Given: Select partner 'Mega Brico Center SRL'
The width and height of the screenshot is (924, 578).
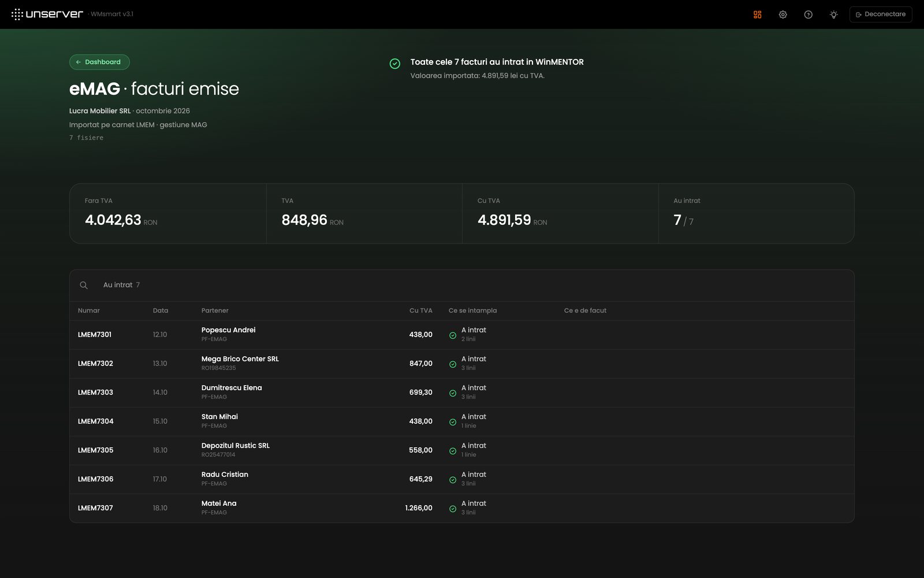Looking at the screenshot, I should click(240, 359).
